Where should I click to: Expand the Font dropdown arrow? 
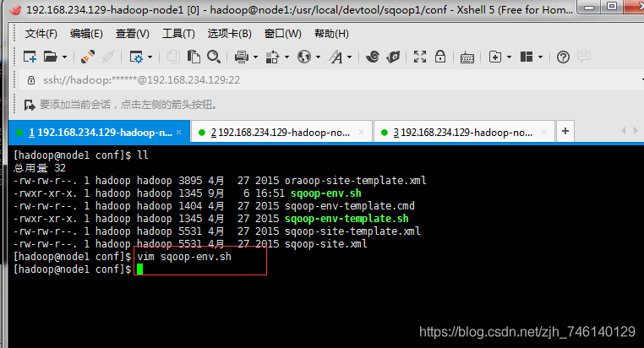coord(350,57)
